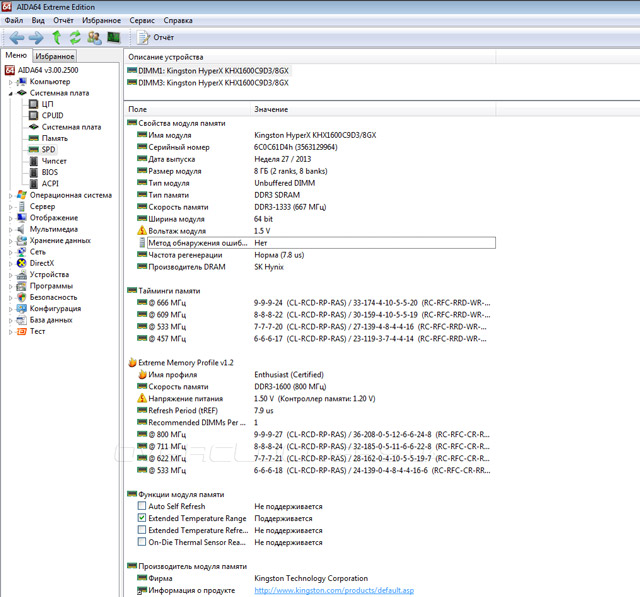Open BIOS page in tree
Image resolution: width=640 pixels, height=597 pixels.
pos(50,172)
